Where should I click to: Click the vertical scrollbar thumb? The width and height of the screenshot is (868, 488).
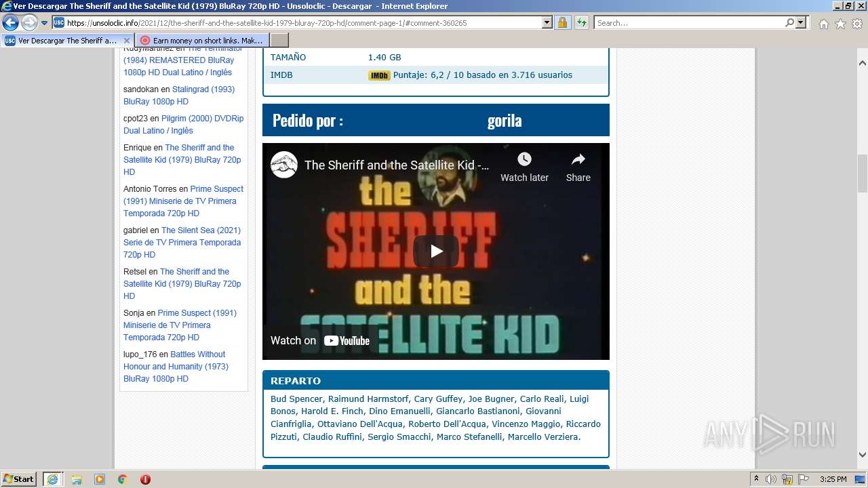click(x=862, y=174)
